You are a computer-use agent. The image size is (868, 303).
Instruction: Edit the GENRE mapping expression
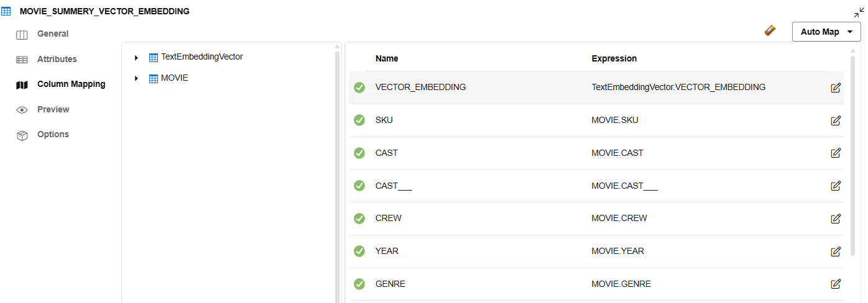(x=836, y=284)
